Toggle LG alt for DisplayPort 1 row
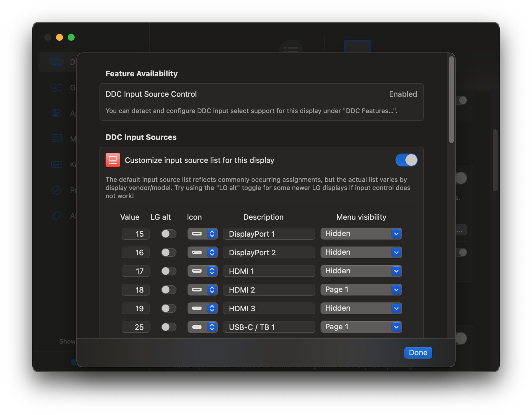The height and width of the screenshot is (415, 532). click(169, 234)
